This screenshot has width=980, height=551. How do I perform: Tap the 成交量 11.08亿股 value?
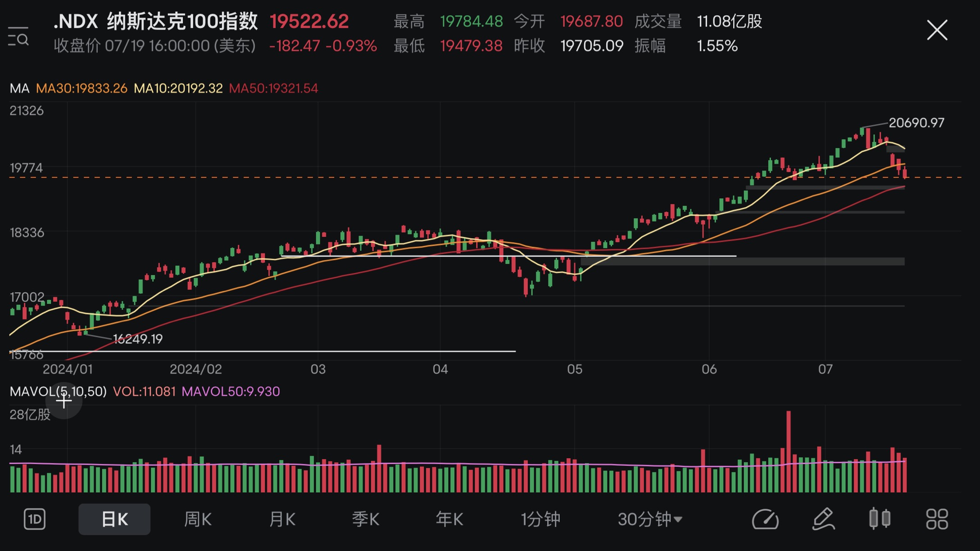tap(730, 21)
